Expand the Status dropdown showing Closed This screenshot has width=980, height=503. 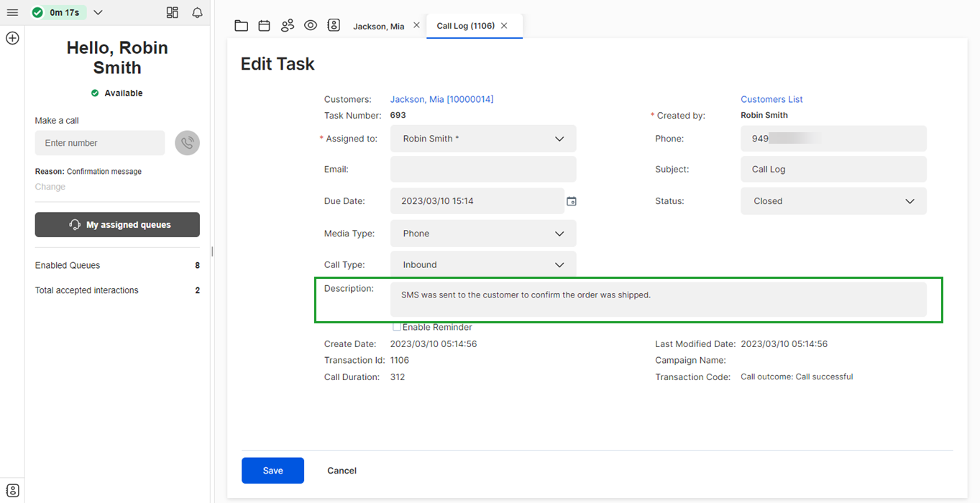[833, 201]
